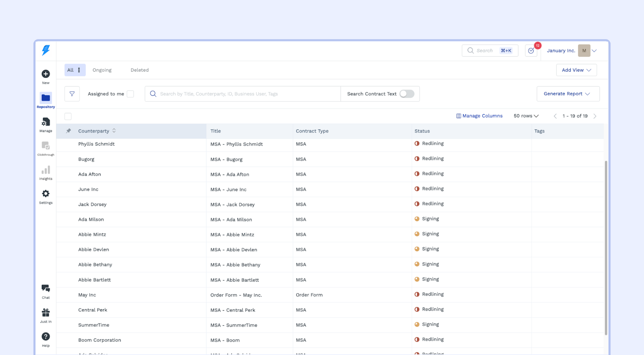This screenshot has width=644, height=355.
Task: Open the tasks notification icon with badge
Action: click(x=531, y=51)
